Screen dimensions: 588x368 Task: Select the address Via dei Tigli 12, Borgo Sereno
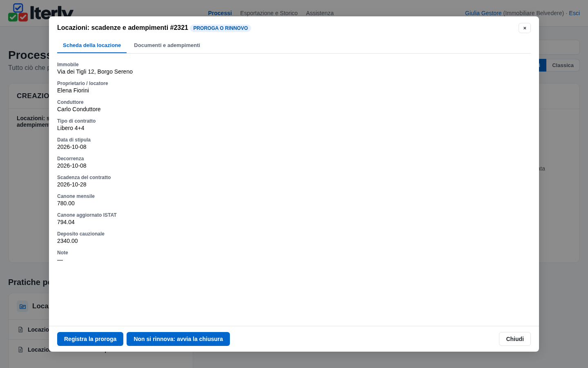(95, 72)
